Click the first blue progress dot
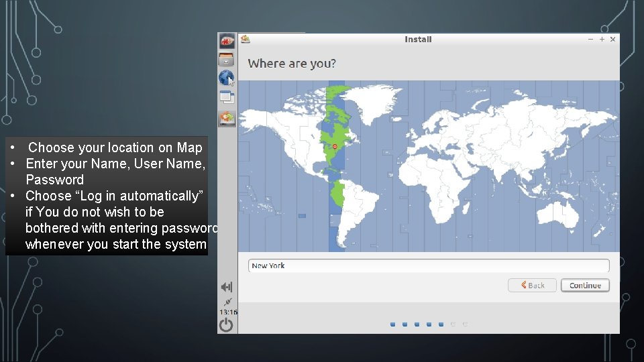Viewport: 644px width, 362px height. tap(392, 324)
